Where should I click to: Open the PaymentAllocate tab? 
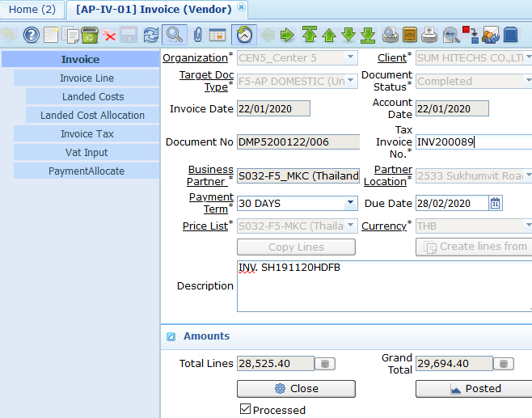87,171
